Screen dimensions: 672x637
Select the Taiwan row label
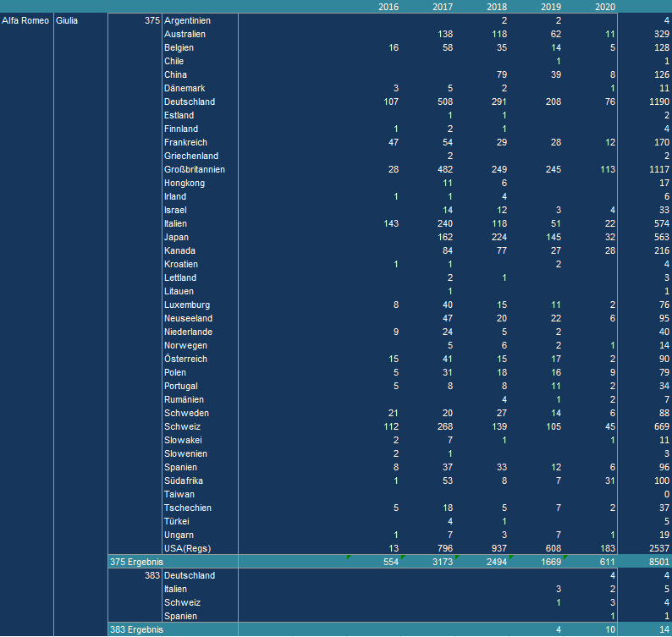179,494
